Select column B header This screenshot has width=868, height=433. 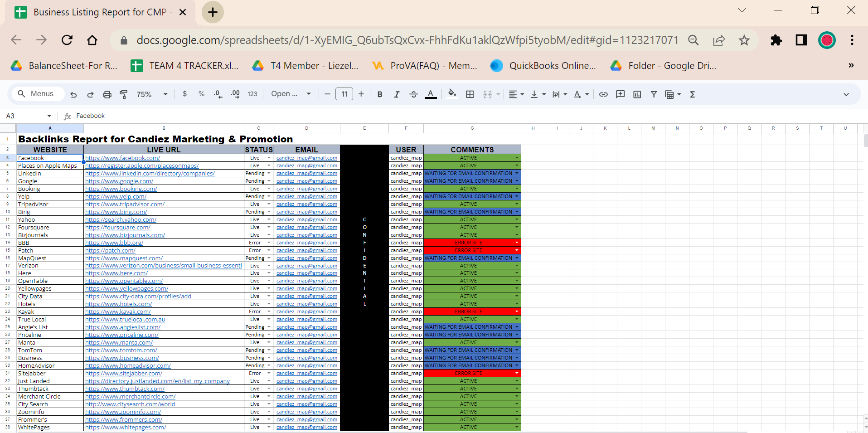click(164, 128)
